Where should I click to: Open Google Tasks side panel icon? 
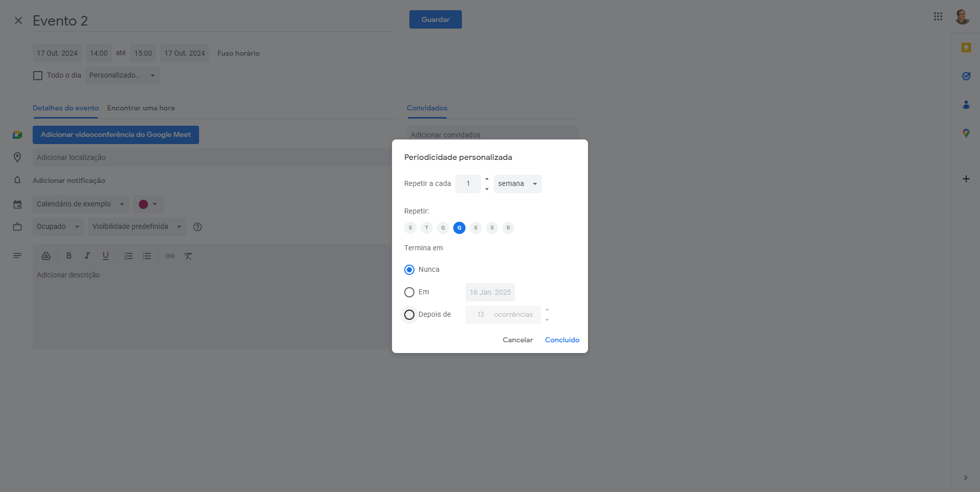click(x=966, y=76)
